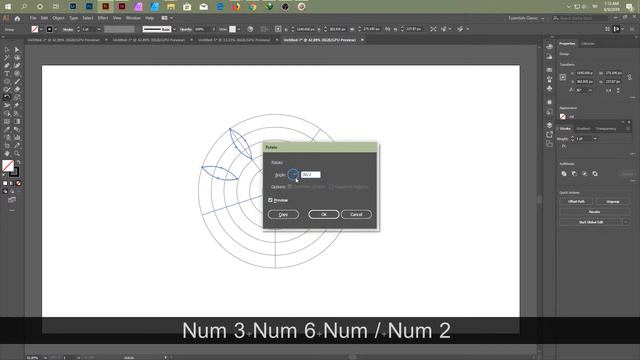Click Copy in the Rotate dialog

point(283,214)
